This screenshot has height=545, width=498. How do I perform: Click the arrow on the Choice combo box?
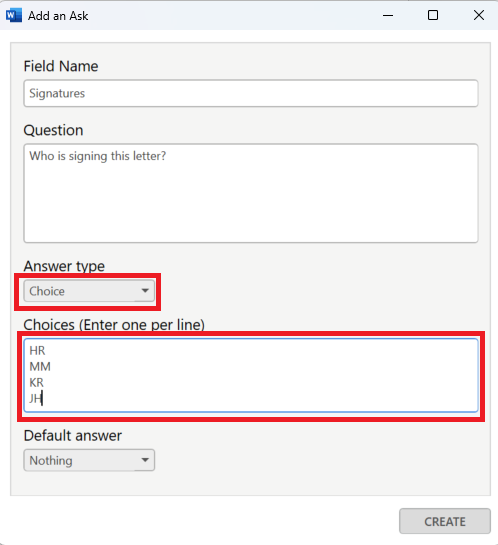point(145,291)
